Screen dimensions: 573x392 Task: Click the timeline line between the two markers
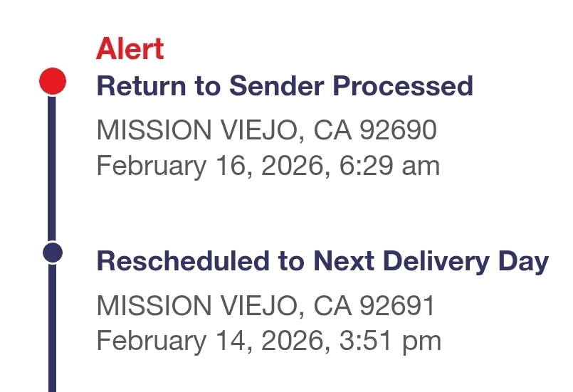(52, 167)
